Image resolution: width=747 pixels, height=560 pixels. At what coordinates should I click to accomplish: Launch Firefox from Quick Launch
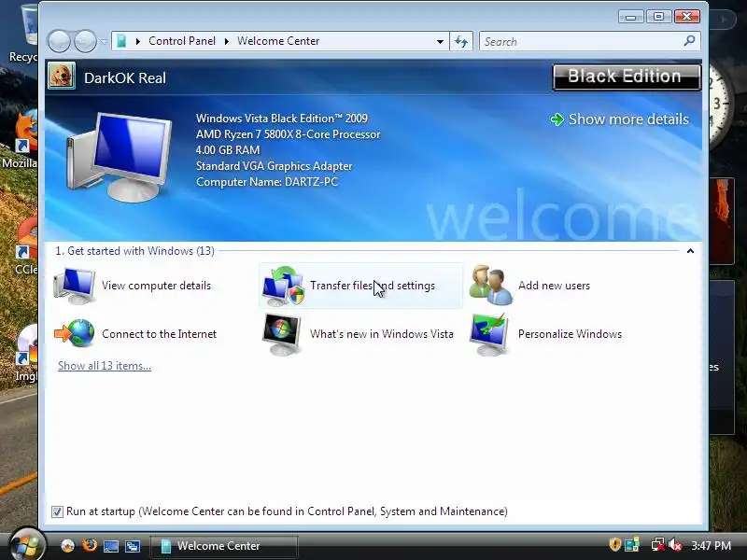(89, 545)
